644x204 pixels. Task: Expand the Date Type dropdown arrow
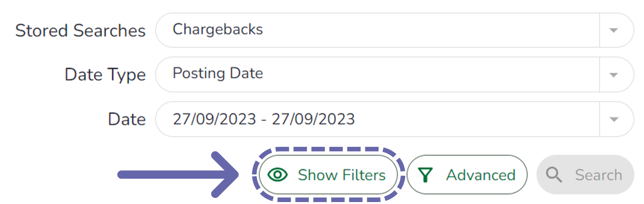click(614, 75)
